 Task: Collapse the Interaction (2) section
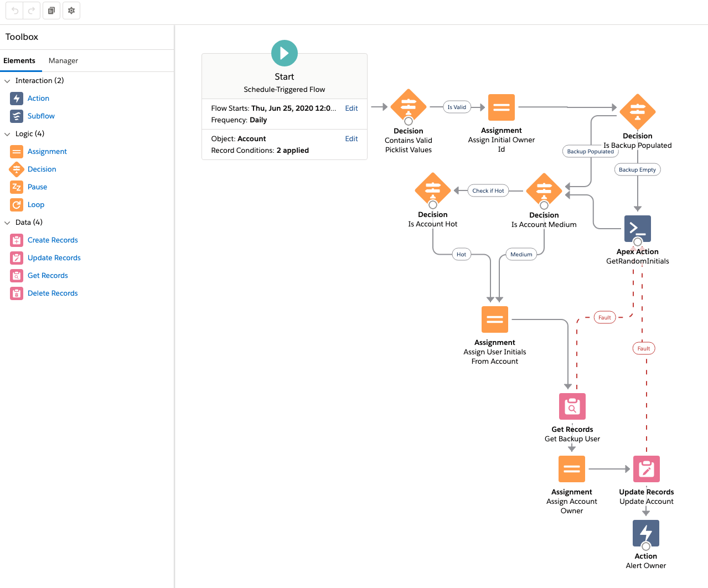[x=8, y=81]
